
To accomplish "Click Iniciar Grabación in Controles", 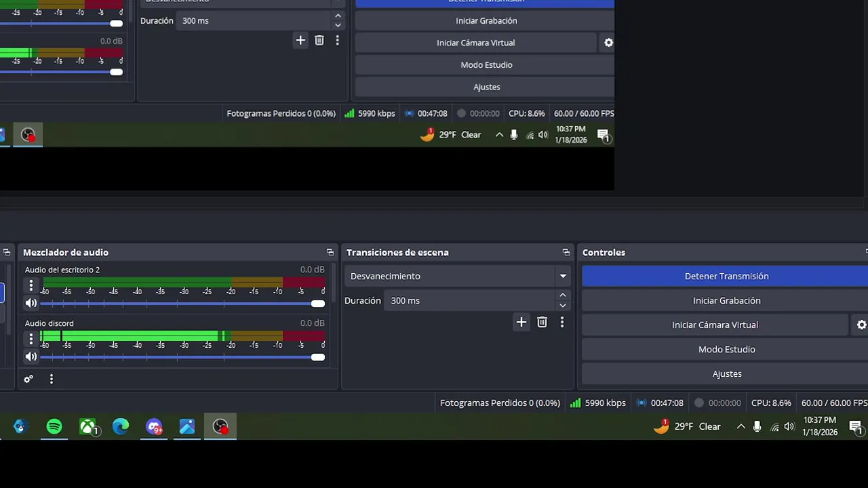I will tap(726, 300).
